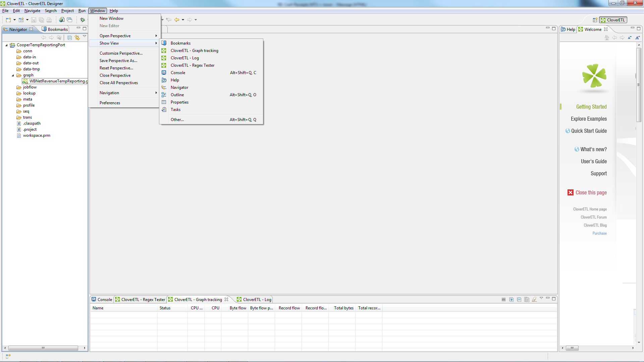Reduce the font size in Welcome view
644x362 pixels.
[x=630, y=38]
